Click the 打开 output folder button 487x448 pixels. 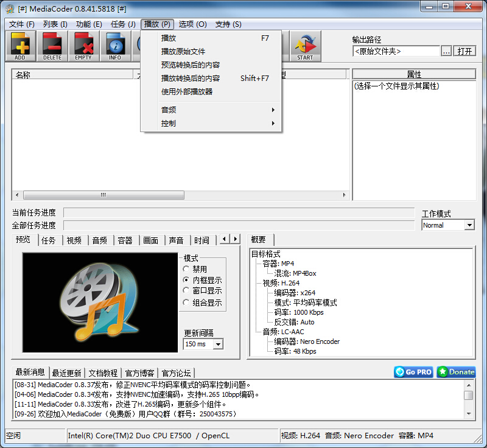[464, 51]
